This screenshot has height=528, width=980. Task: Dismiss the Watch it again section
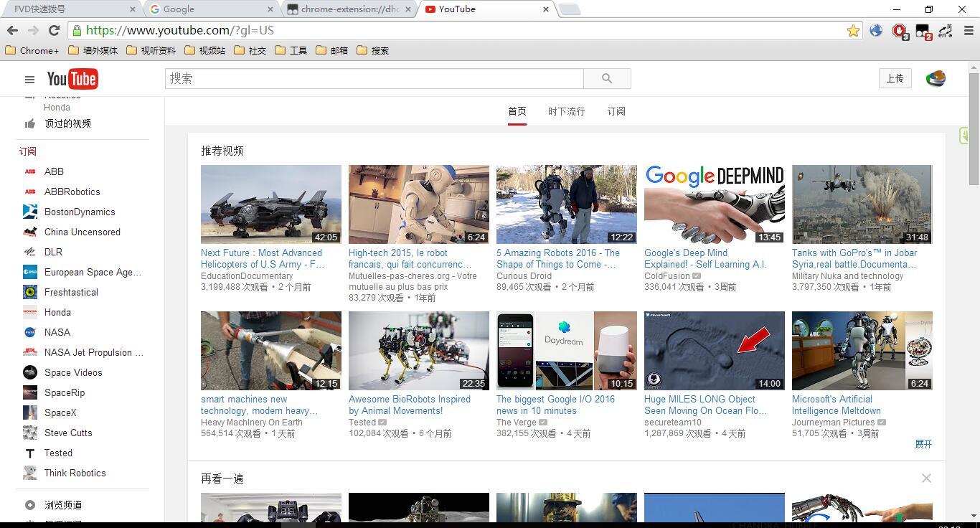coord(926,478)
